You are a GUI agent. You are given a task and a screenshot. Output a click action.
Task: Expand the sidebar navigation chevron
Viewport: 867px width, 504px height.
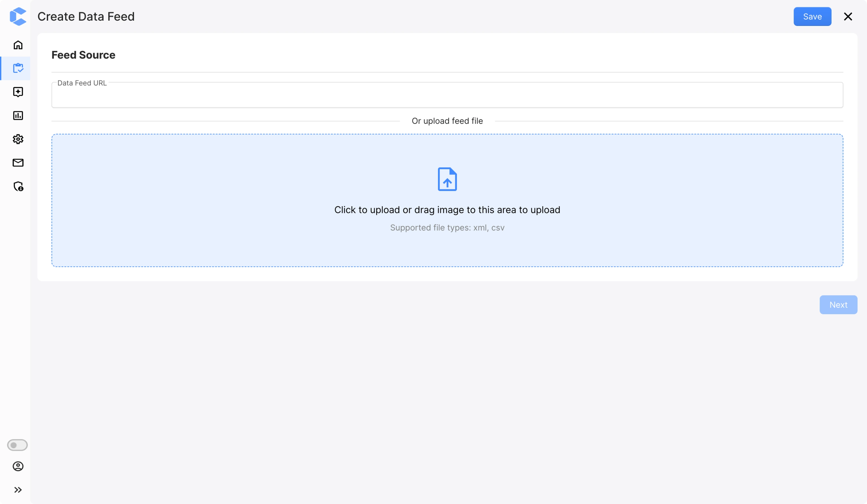pyautogui.click(x=17, y=490)
